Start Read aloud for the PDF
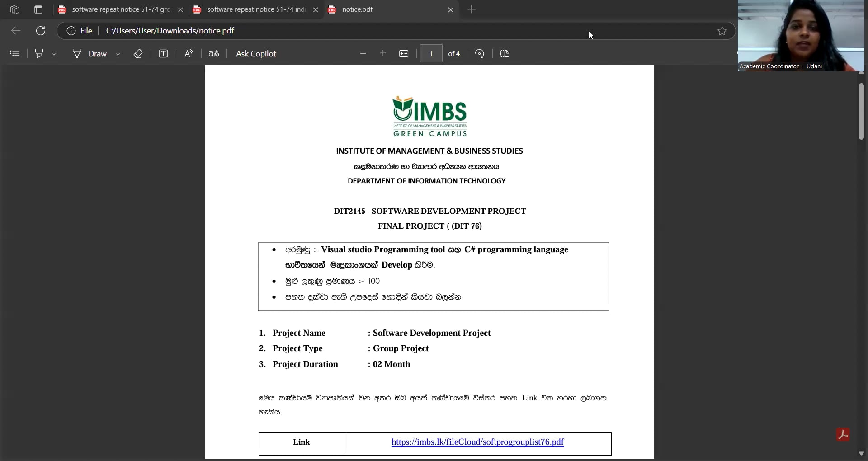Image resolution: width=868 pixels, height=461 pixels. tap(189, 53)
